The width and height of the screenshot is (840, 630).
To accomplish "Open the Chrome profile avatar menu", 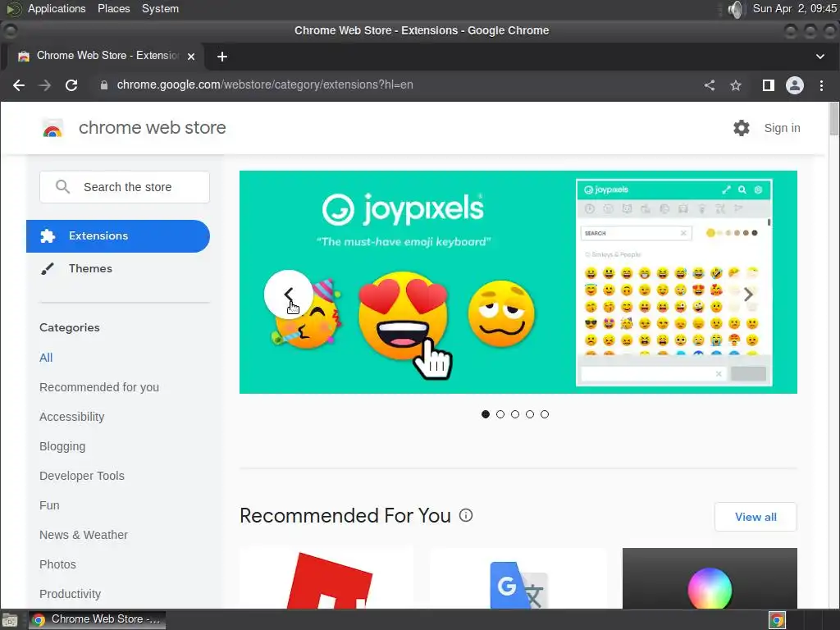I will [794, 85].
